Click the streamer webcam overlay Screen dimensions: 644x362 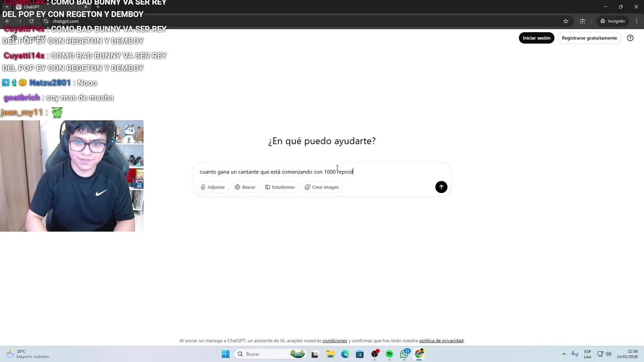click(71, 176)
